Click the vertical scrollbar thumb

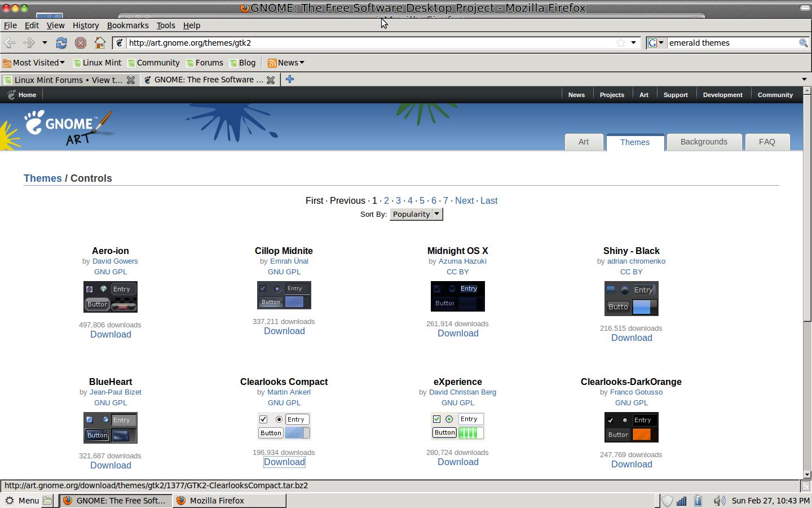[x=807, y=207]
